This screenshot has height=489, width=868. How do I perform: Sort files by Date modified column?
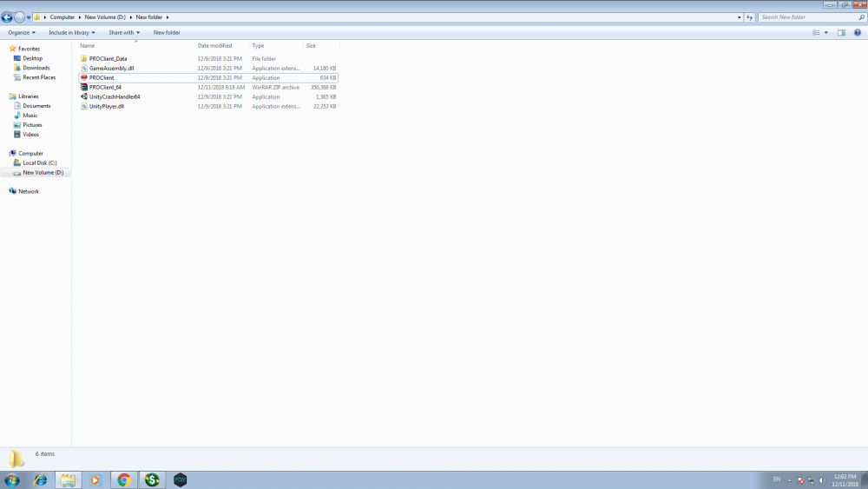(x=214, y=45)
